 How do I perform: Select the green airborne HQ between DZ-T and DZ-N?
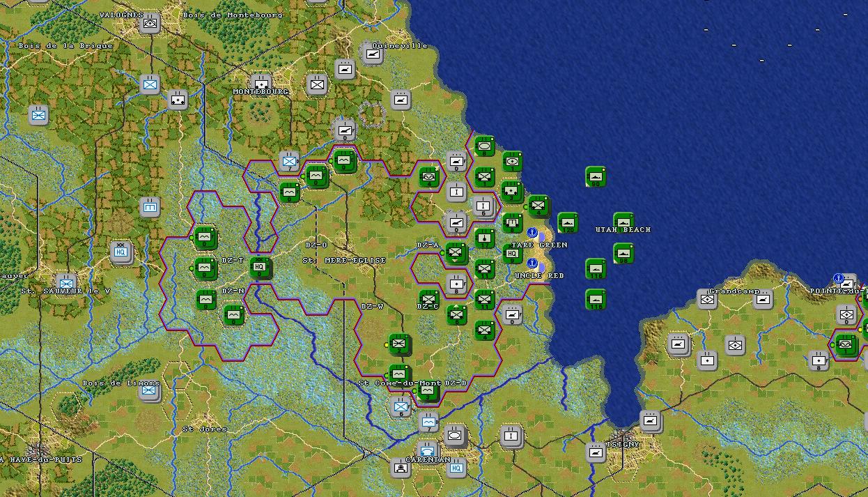click(x=260, y=267)
